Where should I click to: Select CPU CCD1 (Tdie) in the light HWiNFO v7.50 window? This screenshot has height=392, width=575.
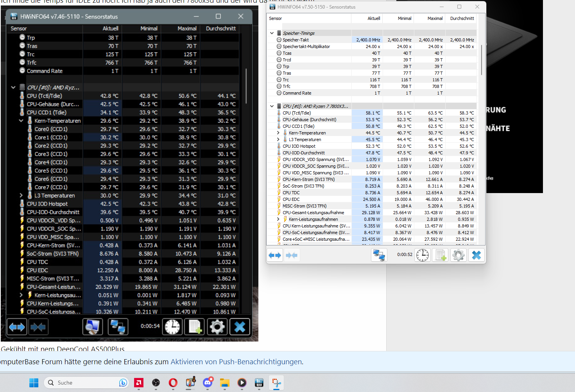click(372, 126)
